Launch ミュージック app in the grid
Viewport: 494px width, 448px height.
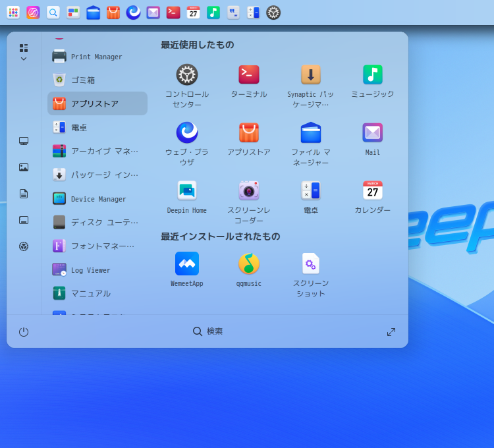pos(373,75)
